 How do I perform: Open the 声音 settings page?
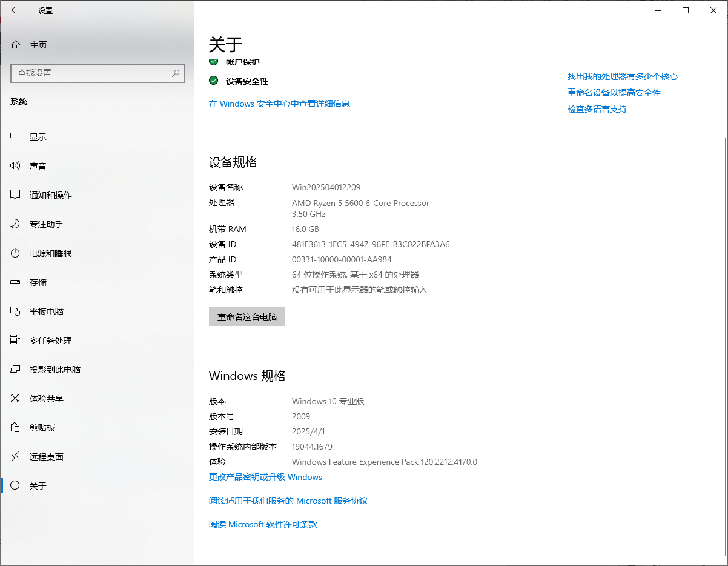tap(97, 166)
